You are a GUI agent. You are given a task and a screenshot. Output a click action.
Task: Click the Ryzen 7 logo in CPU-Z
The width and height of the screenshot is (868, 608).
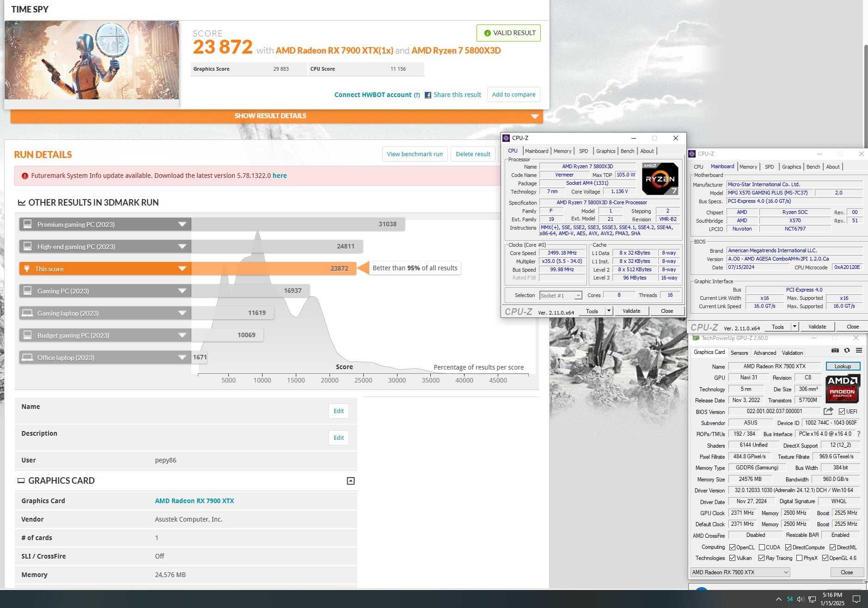(660, 179)
